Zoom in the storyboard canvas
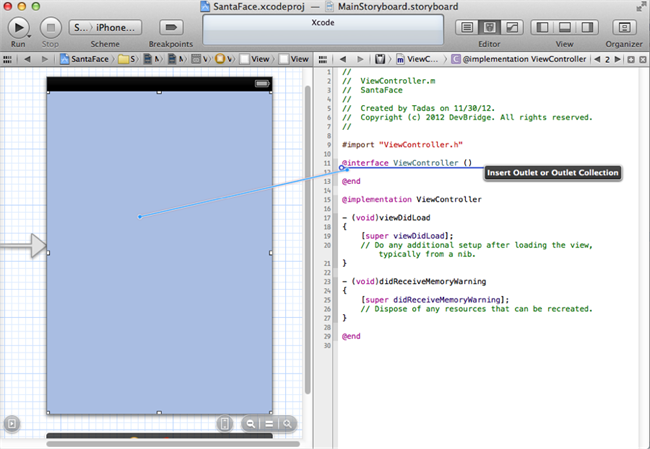Viewport: 650px width, 449px height. click(x=287, y=424)
